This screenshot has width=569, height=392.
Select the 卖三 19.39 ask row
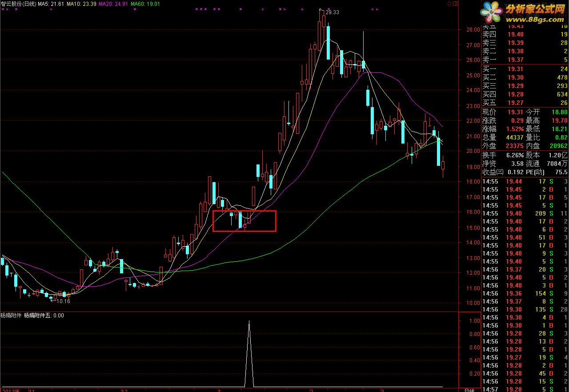(525, 43)
